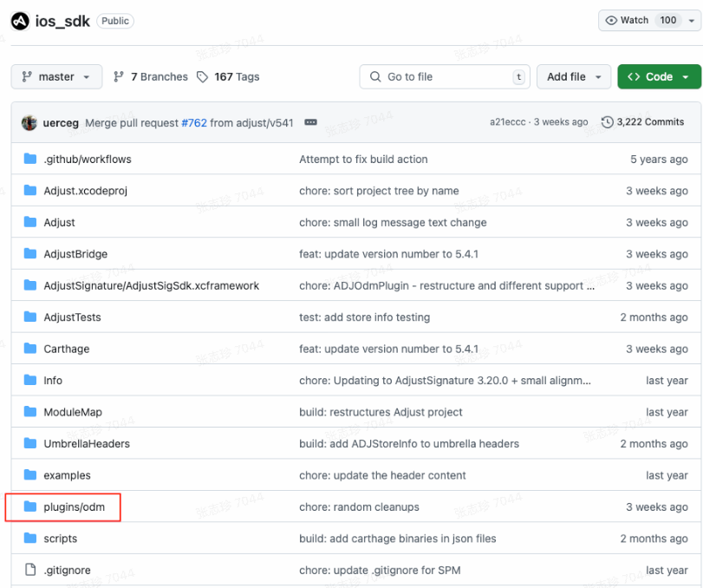
Task: Open the 7 Branches link
Action: pos(151,76)
